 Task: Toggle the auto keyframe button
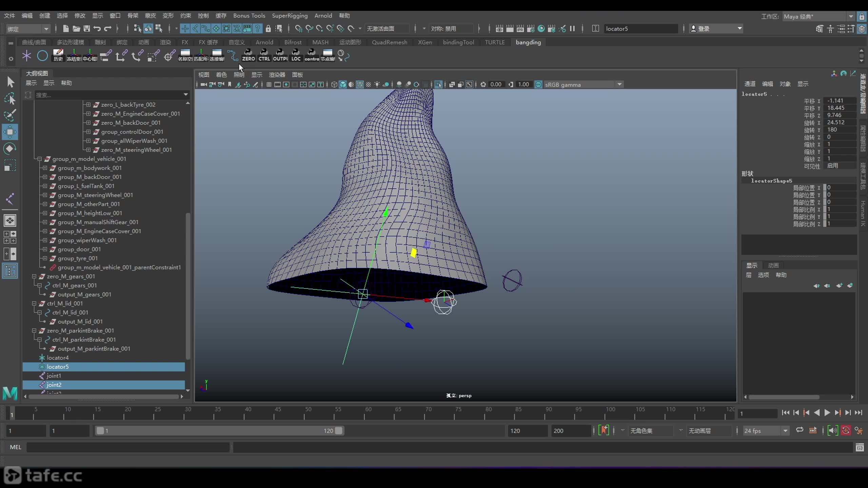[846, 430]
